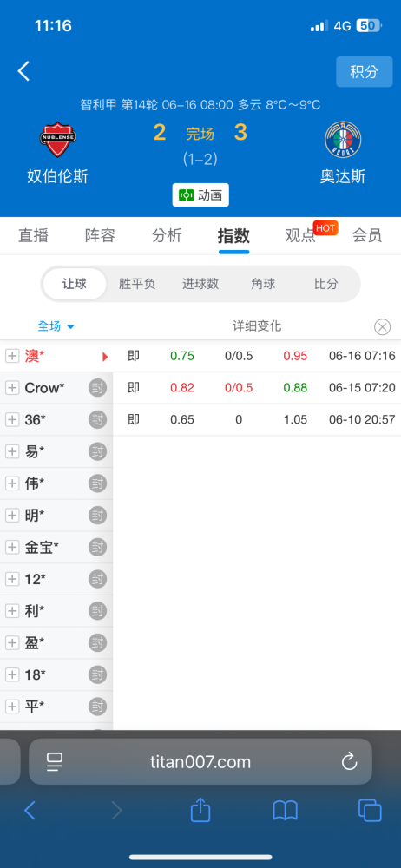Open the 全场 dropdown
Screen dimensions: 401x868
pyautogui.click(x=56, y=326)
